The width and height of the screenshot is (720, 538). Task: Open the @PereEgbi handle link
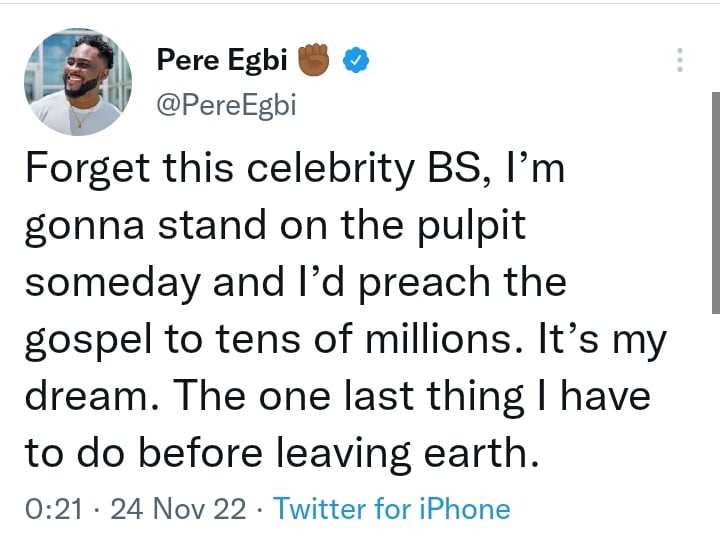[x=226, y=103]
